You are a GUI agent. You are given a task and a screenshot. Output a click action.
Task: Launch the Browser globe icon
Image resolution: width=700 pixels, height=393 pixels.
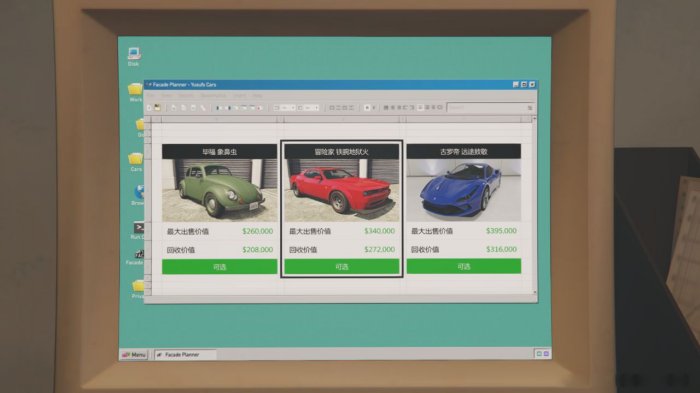point(139,195)
